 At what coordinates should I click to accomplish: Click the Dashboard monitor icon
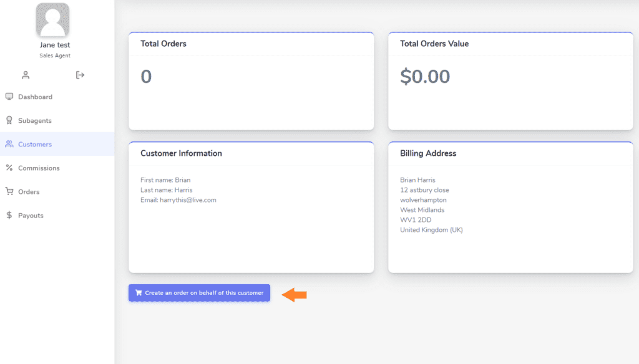click(9, 97)
